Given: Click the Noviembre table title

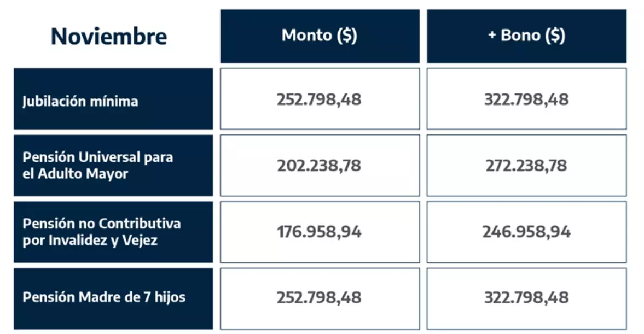Looking at the screenshot, I should click(x=109, y=37).
